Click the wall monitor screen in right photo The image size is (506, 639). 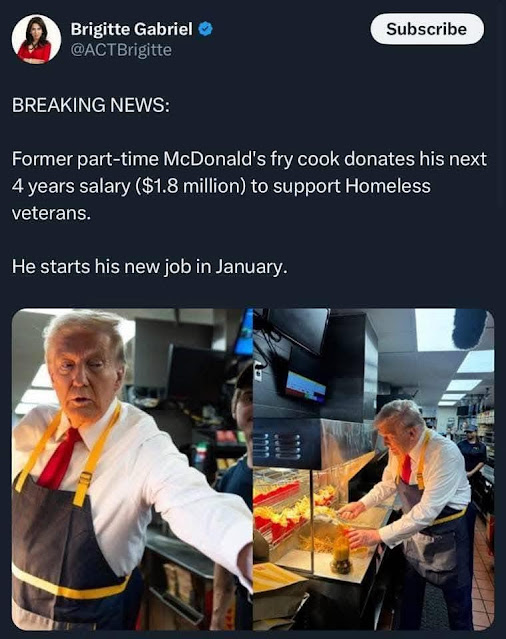(306, 386)
